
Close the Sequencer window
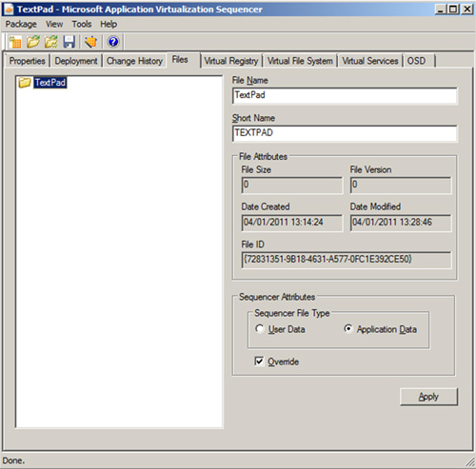tap(467, 10)
